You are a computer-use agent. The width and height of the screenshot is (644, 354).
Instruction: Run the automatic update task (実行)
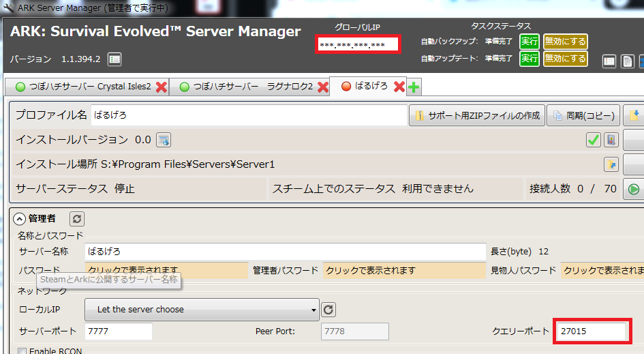[530, 59]
